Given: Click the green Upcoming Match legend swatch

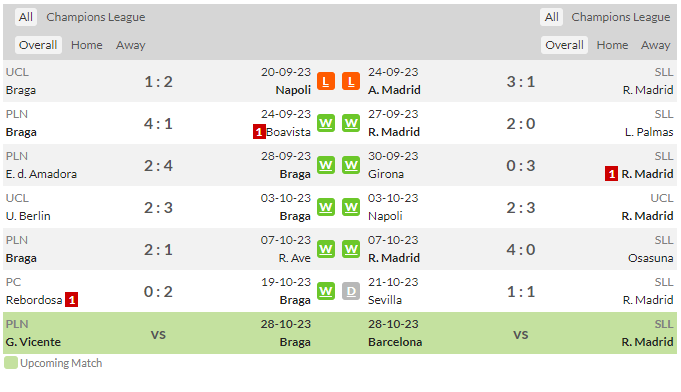Looking at the screenshot, I should (x=11, y=363).
